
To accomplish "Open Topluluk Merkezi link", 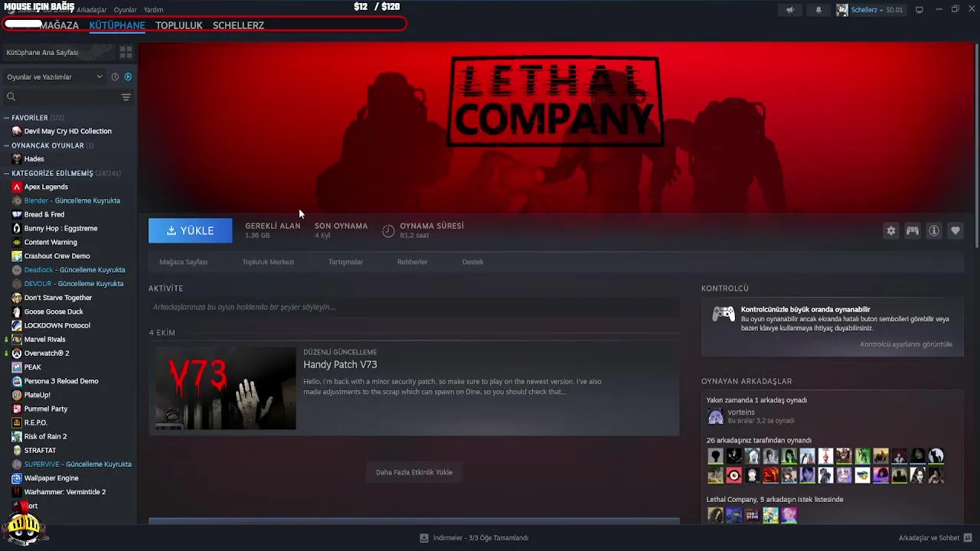I will coord(268,262).
